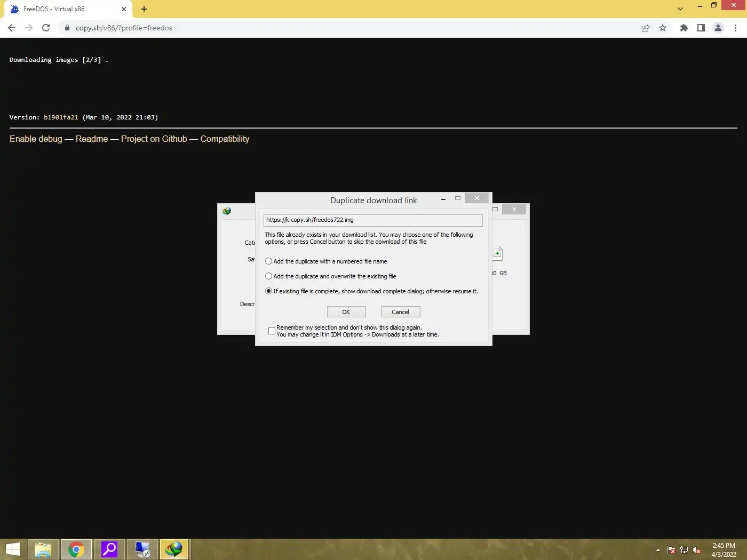Minimize the Duplicate download link dialog

443,198
